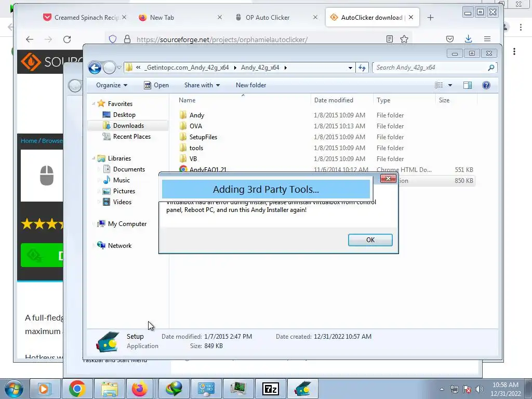The width and height of the screenshot is (532, 399).
Task: Open the Videos library
Action: pyautogui.click(x=122, y=202)
